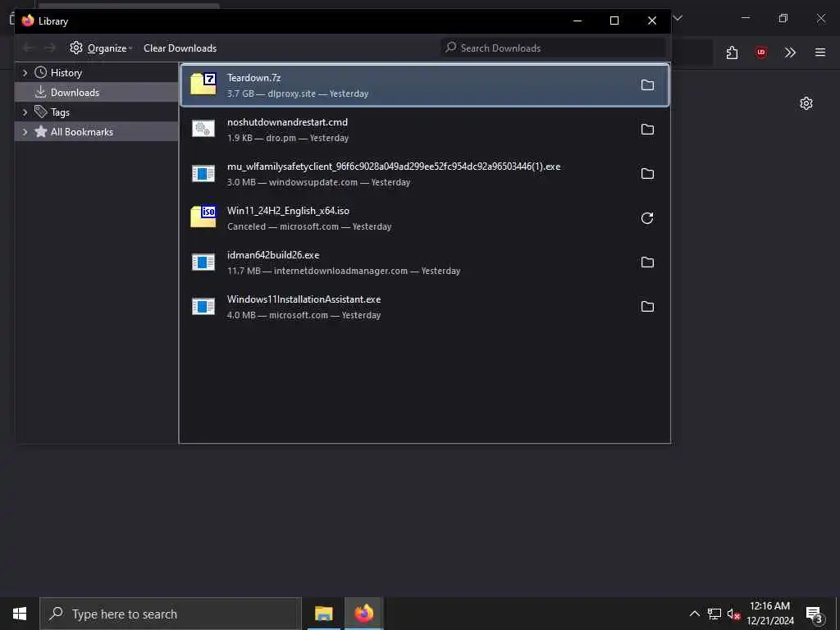
Task: Show mu_wlfamilysafetyclient exe in folder
Action: 647,174
